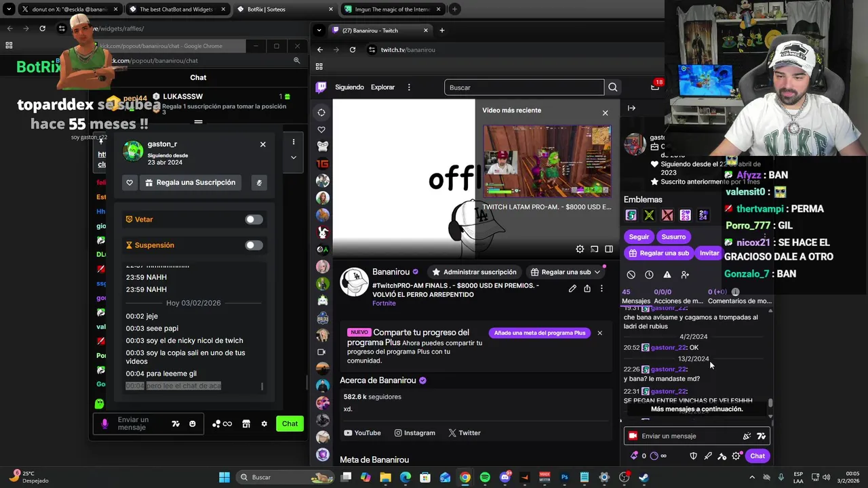Click the Twitter icon link in Acerca section
Viewport: 868px width, 488px height.
[x=465, y=433]
